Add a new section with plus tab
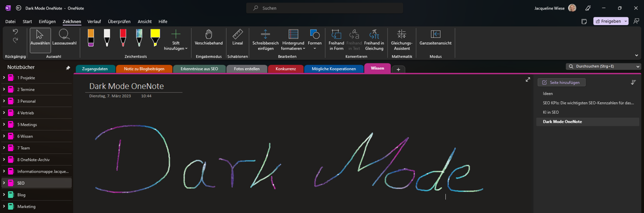644x213 pixels. point(398,69)
